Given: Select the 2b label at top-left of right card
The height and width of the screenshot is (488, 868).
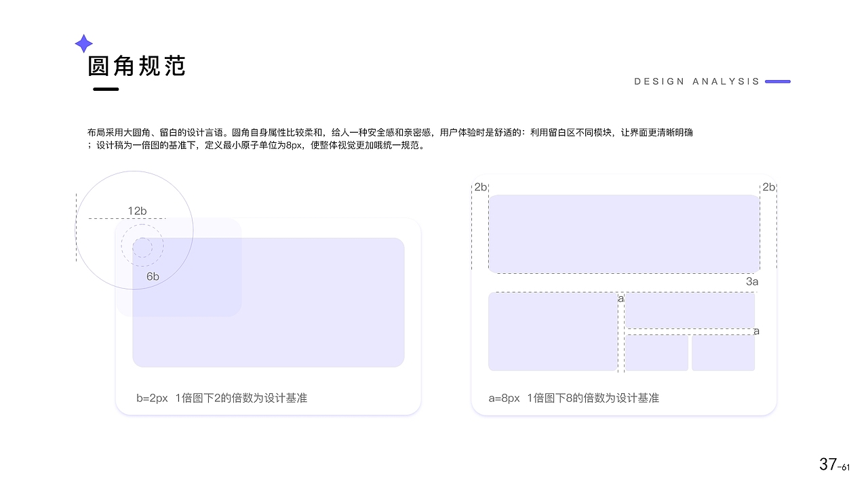Looking at the screenshot, I should 481,186.
